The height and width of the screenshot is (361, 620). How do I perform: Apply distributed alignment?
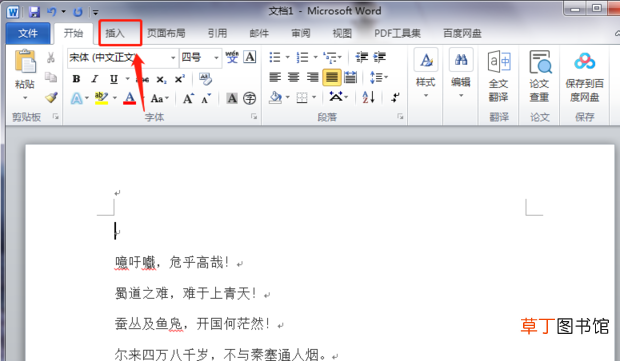point(350,77)
